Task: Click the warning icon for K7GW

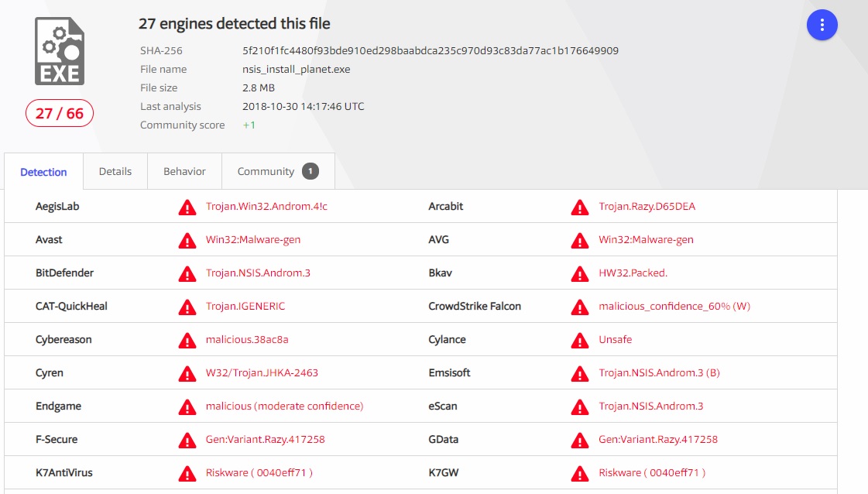Action: click(580, 474)
